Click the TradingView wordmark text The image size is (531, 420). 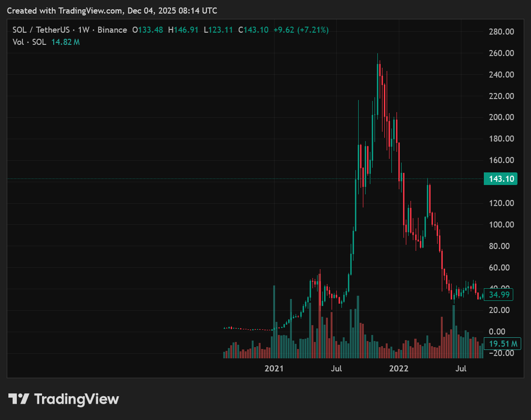(x=77, y=399)
